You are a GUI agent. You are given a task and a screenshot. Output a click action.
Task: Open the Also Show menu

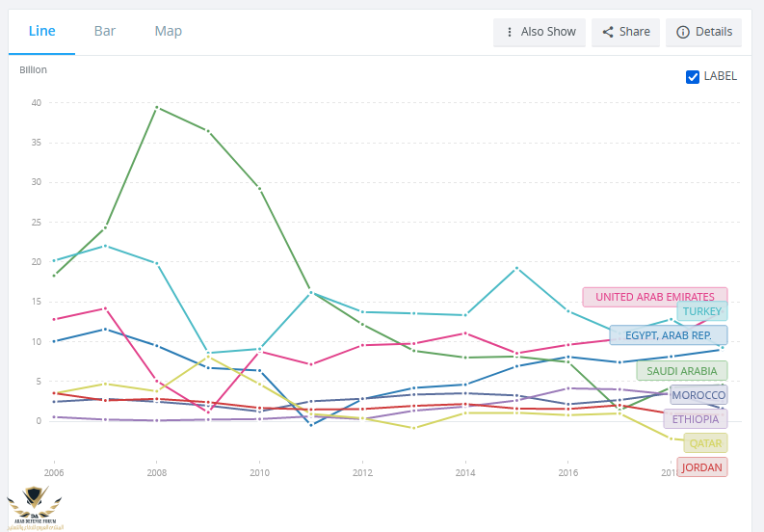click(x=540, y=32)
